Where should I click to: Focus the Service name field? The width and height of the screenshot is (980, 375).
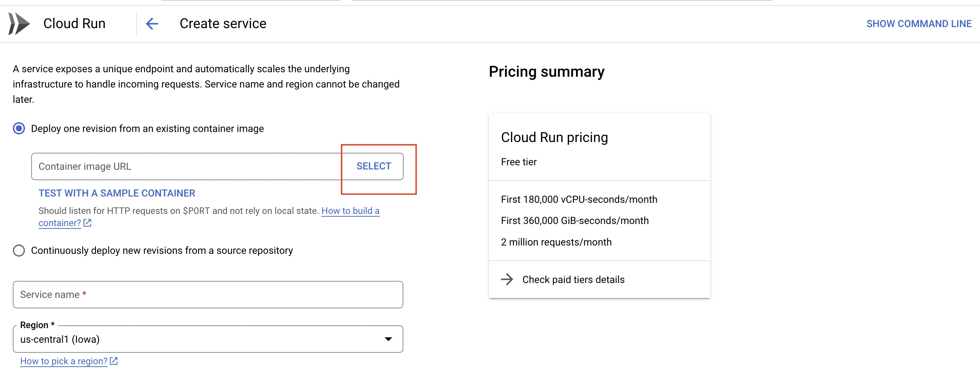pos(208,294)
